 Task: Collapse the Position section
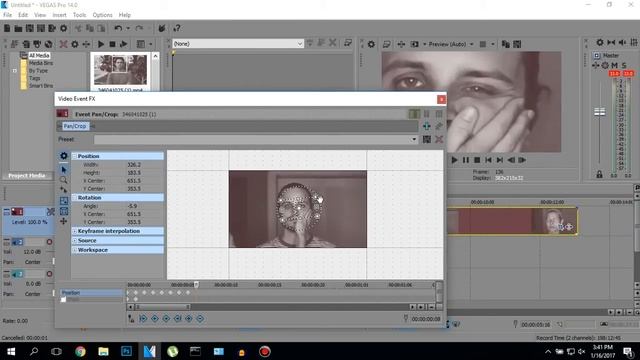pos(75,156)
